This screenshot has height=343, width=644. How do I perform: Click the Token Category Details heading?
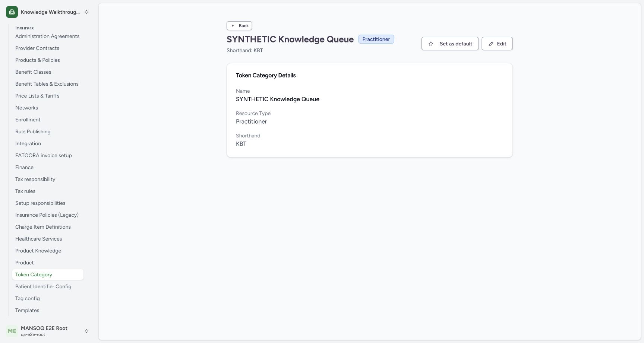(266, 75)
